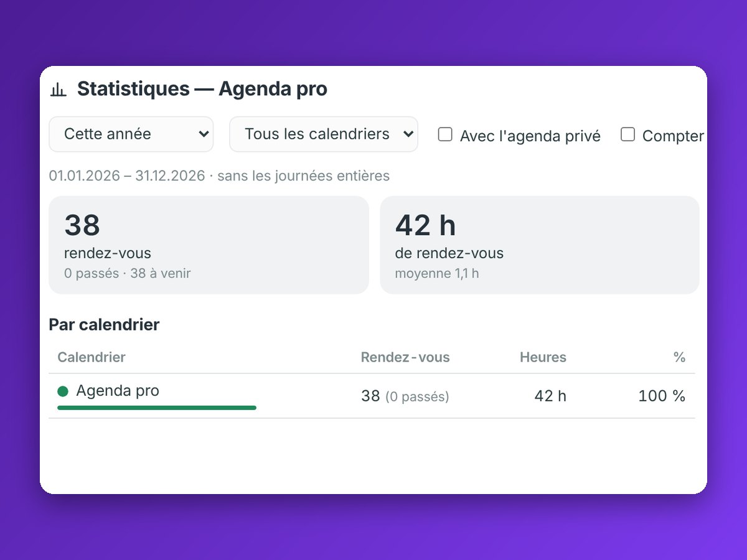Image resolution: width=747 pixels, height=560 pixels.
Task: Click the "42 h" hours table cell
Action: click(x=551, y=396)
